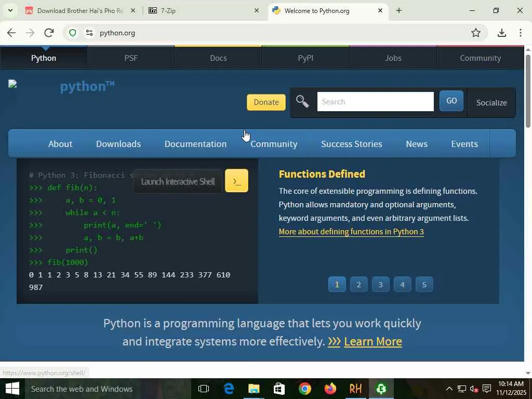Click the magnifying glass search icon

coord(302,101)
